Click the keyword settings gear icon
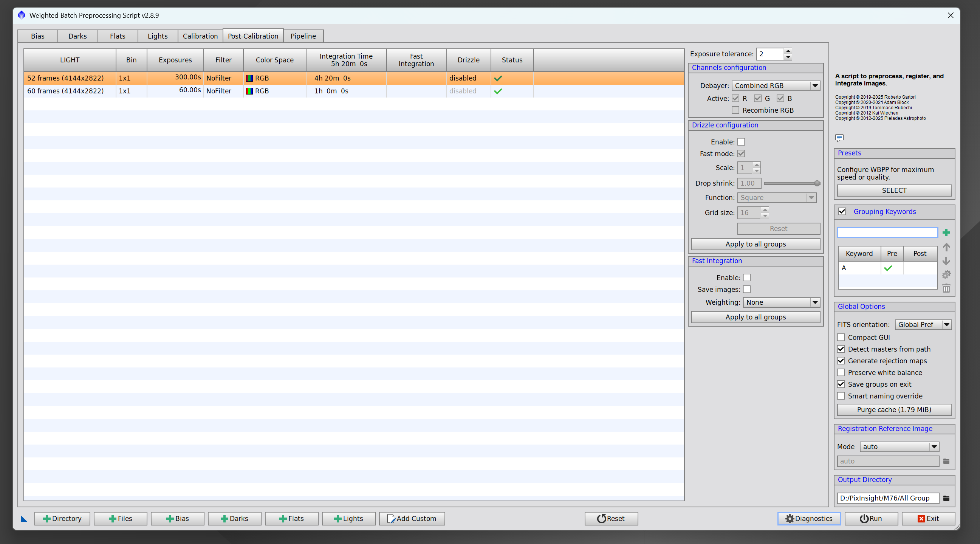This screenshot has width=980, height=544. coord(946,274)
